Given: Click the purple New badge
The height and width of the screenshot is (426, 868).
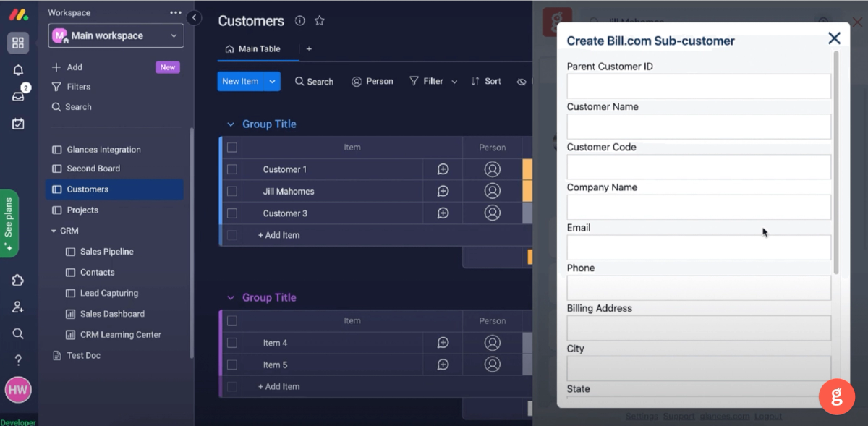Looking at the screenshot, I should [168, 67].
